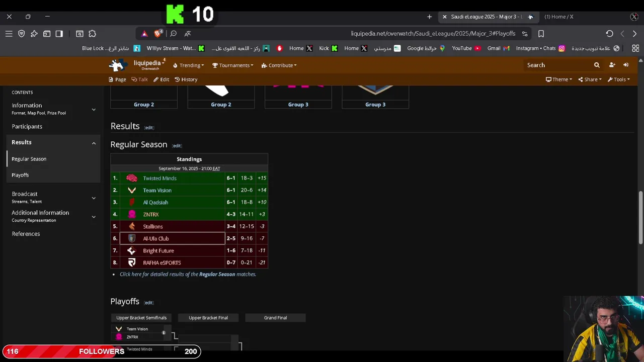This screenshot has width=644, height=362.
Task: Jump to Playoffs in contents sidebar
Action: pos(20,175)
